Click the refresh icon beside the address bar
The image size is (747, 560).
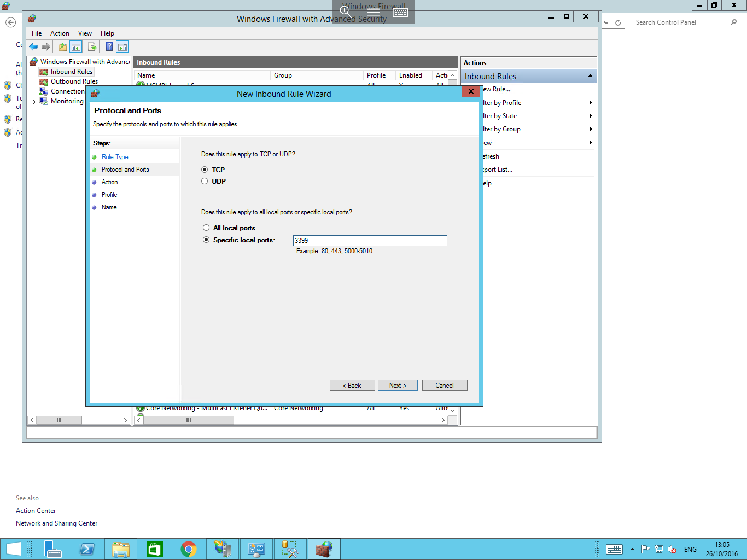click(618, 23)
